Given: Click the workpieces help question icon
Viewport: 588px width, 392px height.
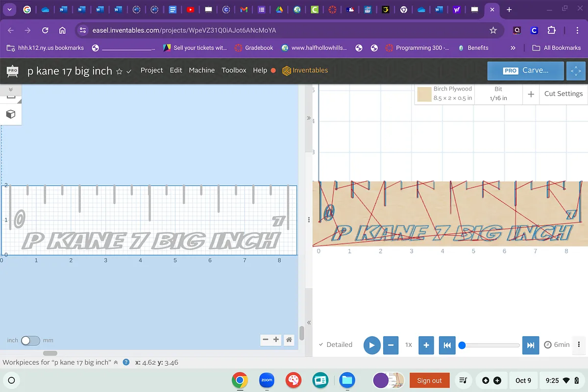Looking at the screenshot, I should click(126, 363).
